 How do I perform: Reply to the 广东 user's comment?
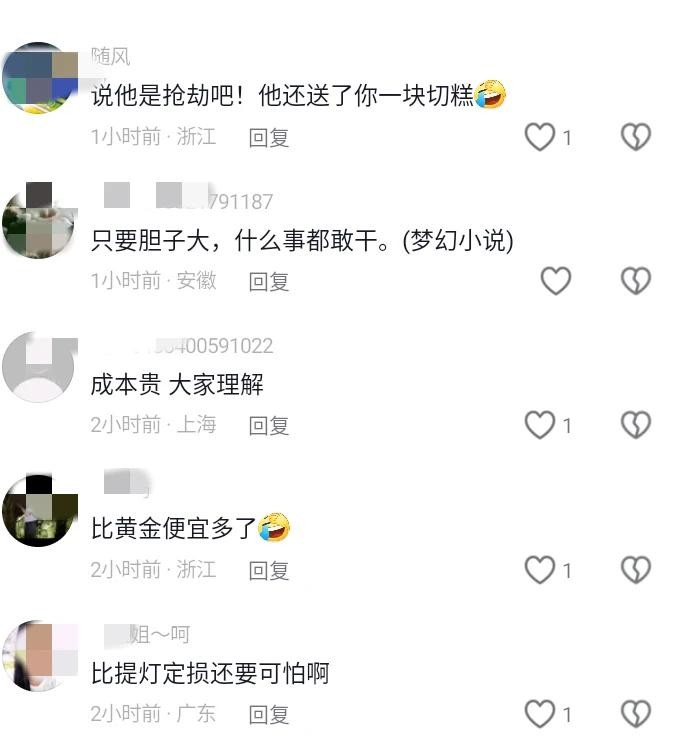268,714
